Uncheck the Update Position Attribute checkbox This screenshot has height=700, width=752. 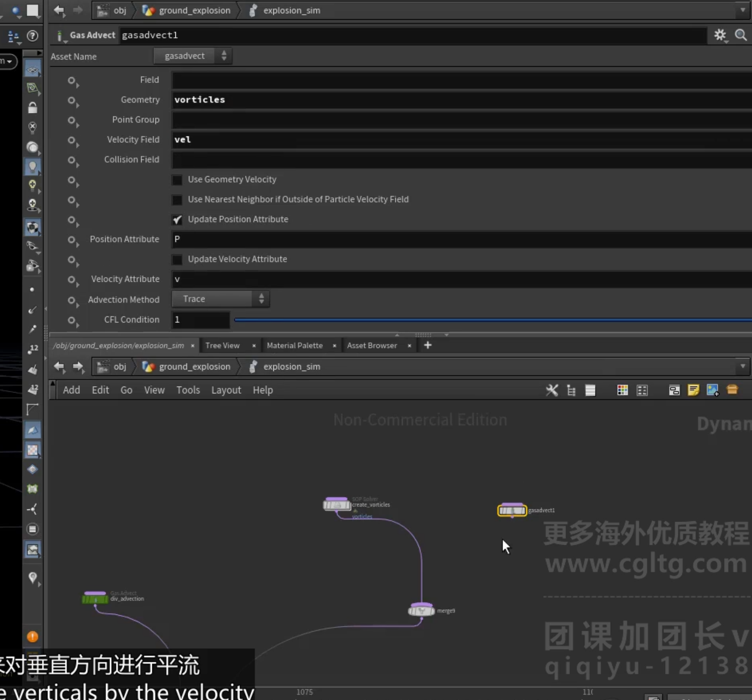pos(177,219)
